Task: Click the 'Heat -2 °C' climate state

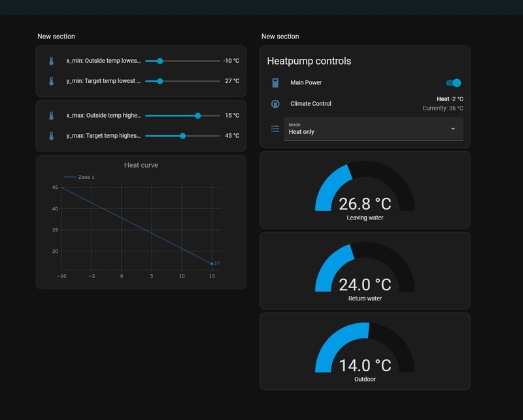Action: point(450,99)
